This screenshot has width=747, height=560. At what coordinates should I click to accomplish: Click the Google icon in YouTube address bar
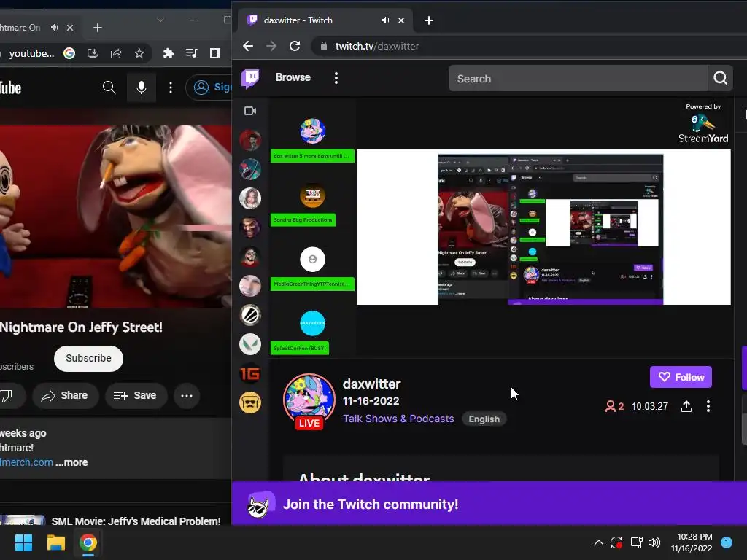coord(69,53)
